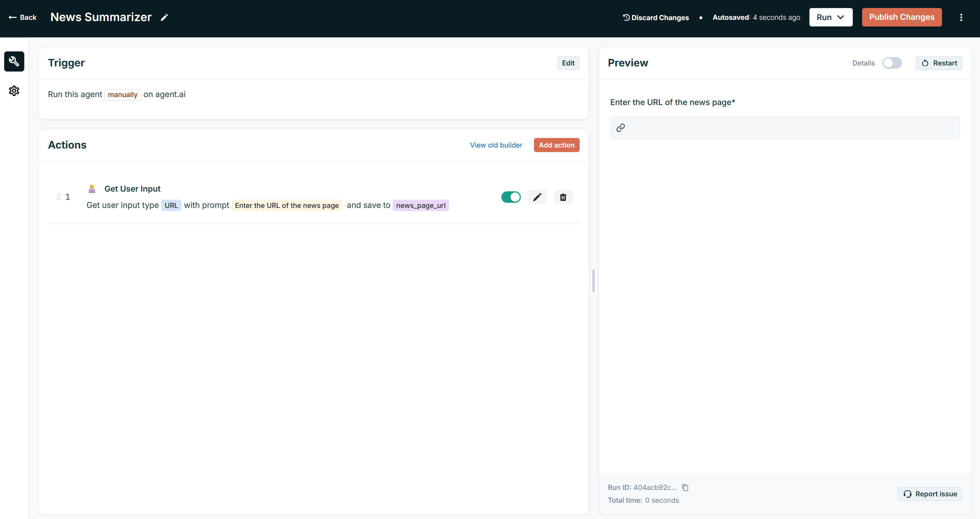Enable the Details toggle in Preview

point(892,63)
